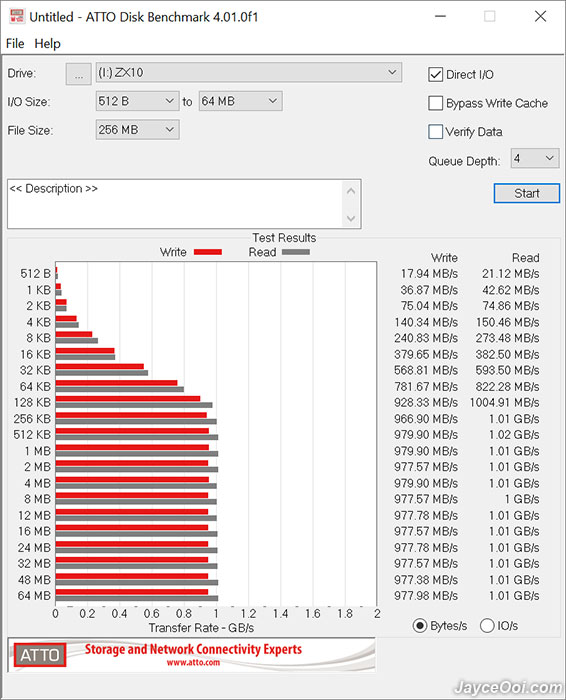Select the IO/s radio button
Viewport: 566px width, 700px height.
tap(487, 625)
